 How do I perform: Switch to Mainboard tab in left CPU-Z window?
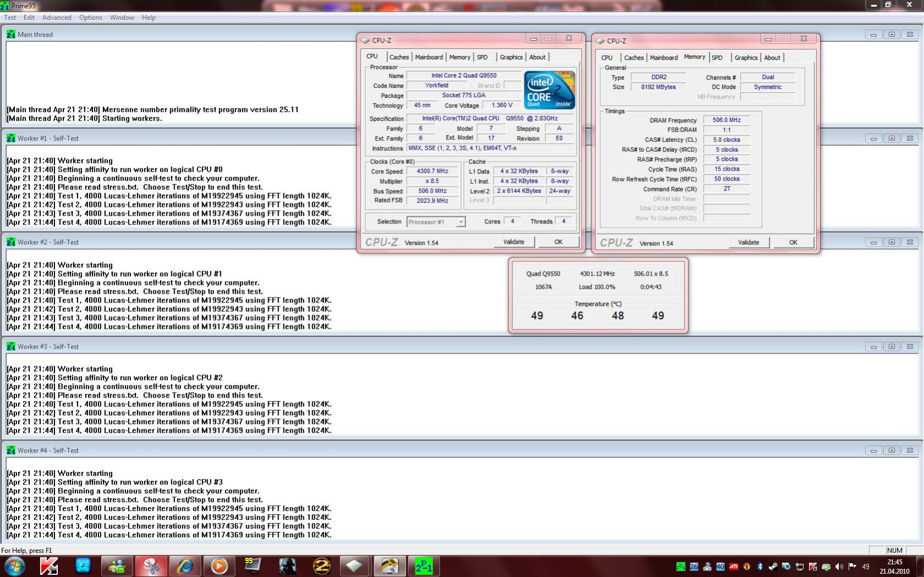(x=429, y=57)
